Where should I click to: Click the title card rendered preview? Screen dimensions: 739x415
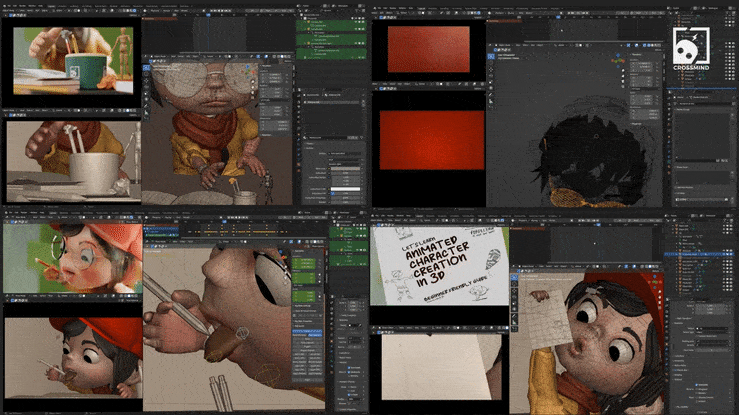(439, 265)
